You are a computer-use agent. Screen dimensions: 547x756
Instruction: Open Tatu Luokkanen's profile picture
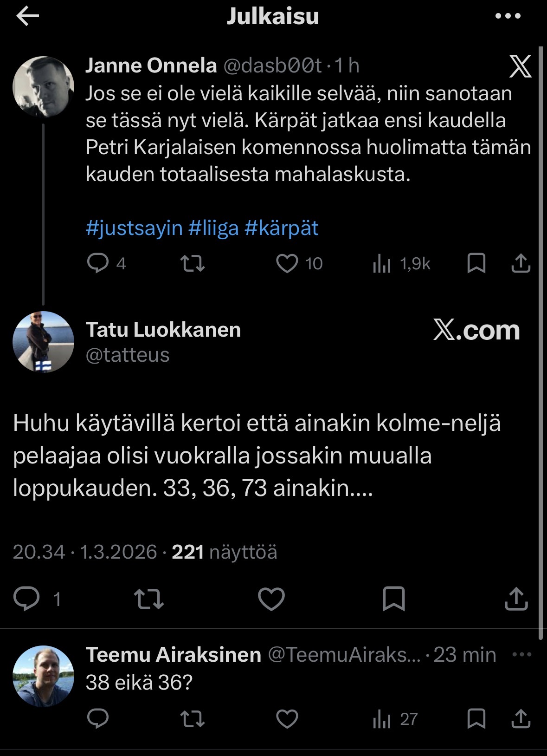coord(43,341)
